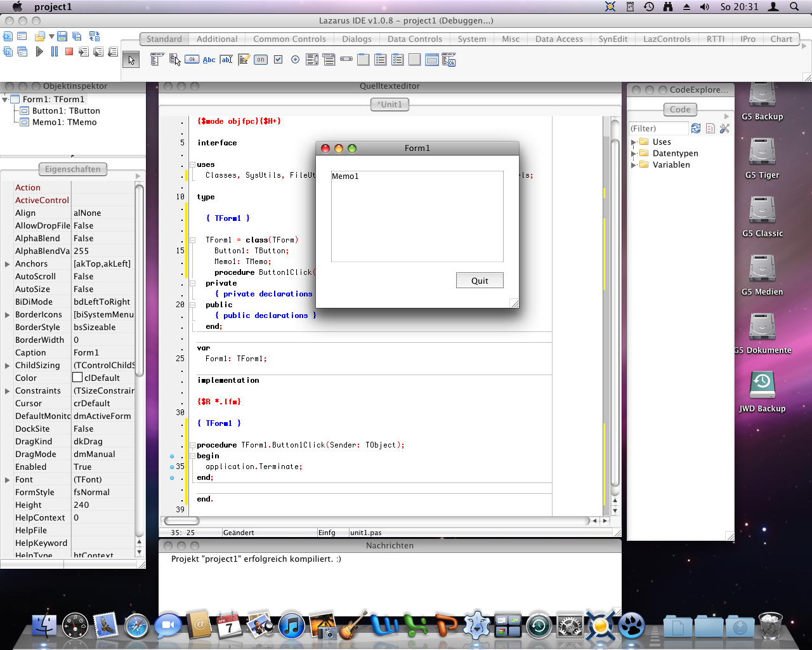Click the Quit button on Form1

480,281
